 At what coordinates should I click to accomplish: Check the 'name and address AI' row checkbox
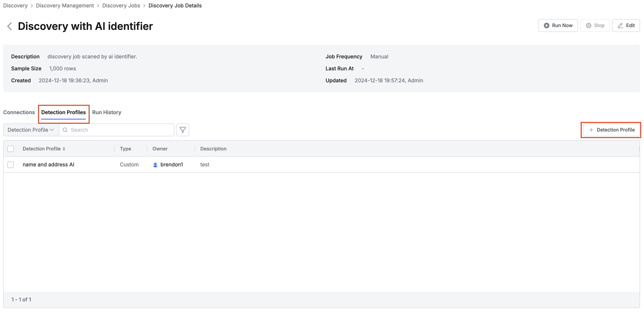[x=11, y=165]
